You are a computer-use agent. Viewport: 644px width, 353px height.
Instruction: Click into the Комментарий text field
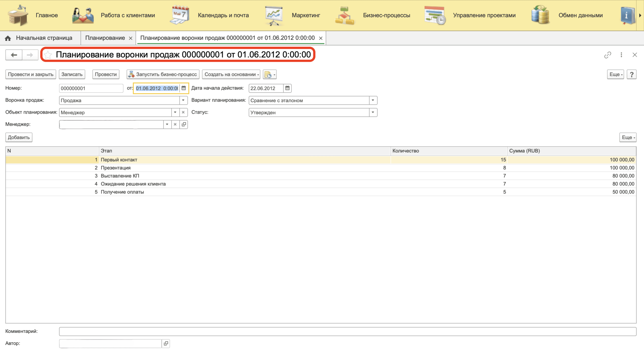click(x=347, y=331)
